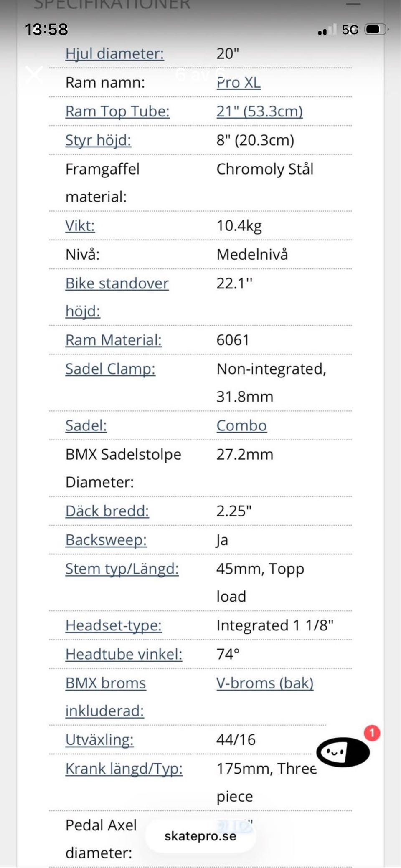This screenshot has width=401, height=868.
Task: Tap the signal strength bars
Action: (327, 30)
